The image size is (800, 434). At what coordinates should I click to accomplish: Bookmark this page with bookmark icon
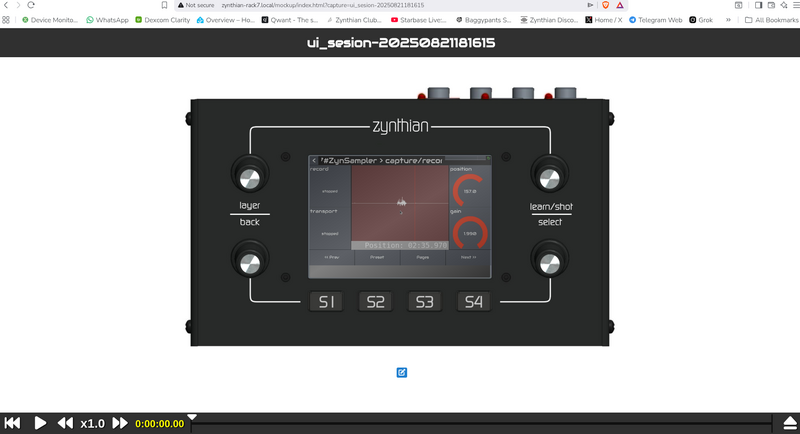click(164, 5)
